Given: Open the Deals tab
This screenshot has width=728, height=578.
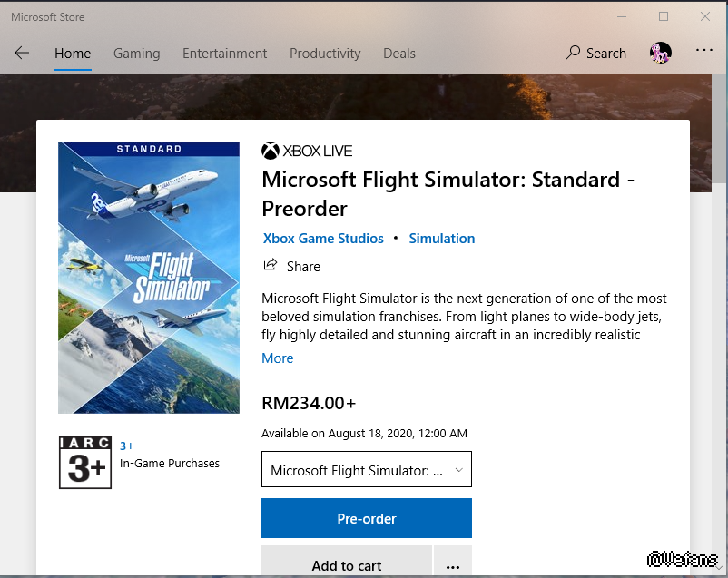Looking at the screenshot, I should (x=398, y=54).
